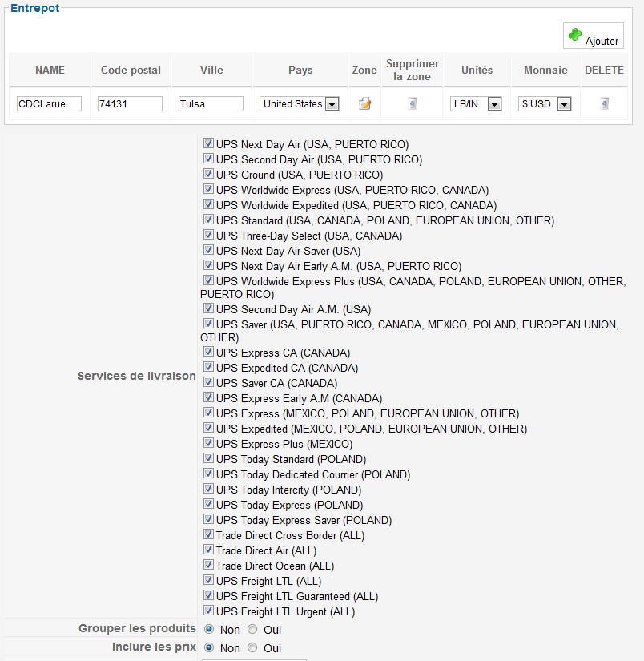Uncheck UPS Next Day Air (USA, PUERTO RICO)

pyautogui.click(x=208, y=143)
